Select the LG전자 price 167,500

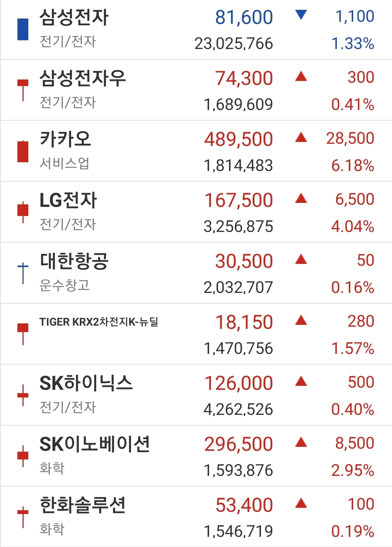[x=239, y=200]
